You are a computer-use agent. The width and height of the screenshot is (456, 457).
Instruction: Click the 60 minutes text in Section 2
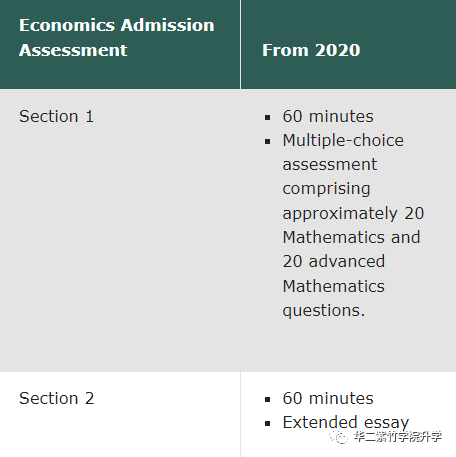click(328, 398)
